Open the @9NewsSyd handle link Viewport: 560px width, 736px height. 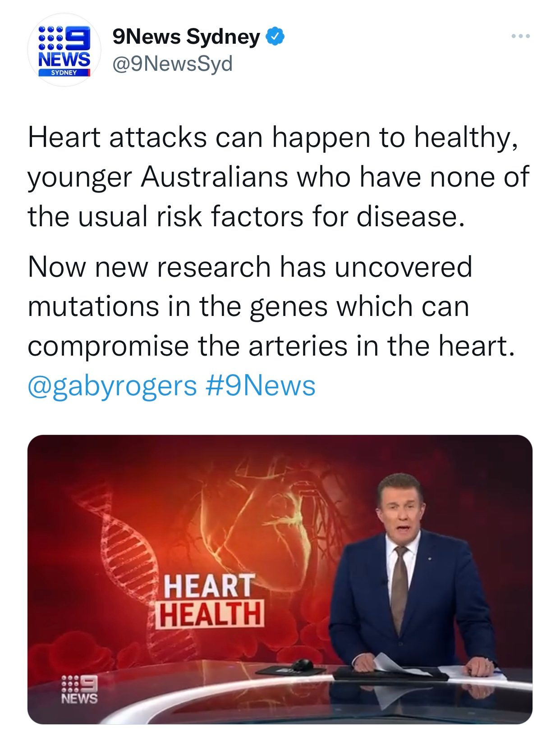pyautogui.click(x=172, y=64)
